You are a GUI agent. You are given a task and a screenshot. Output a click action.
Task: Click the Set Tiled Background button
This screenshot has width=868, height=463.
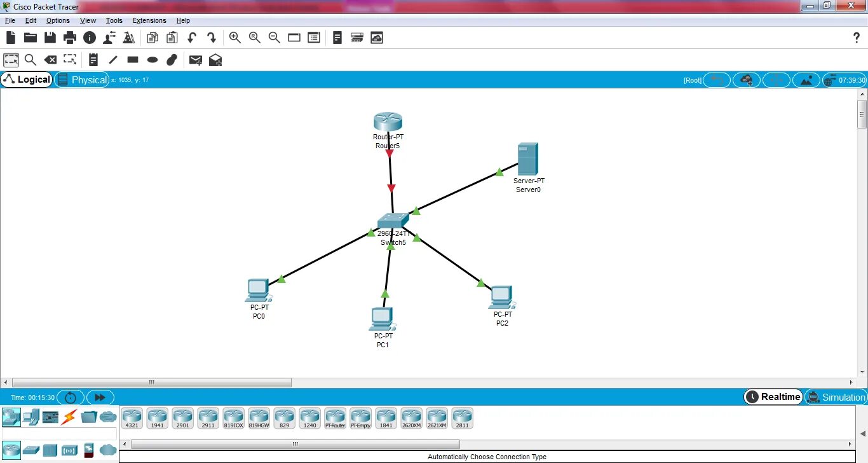coord(806,80)
